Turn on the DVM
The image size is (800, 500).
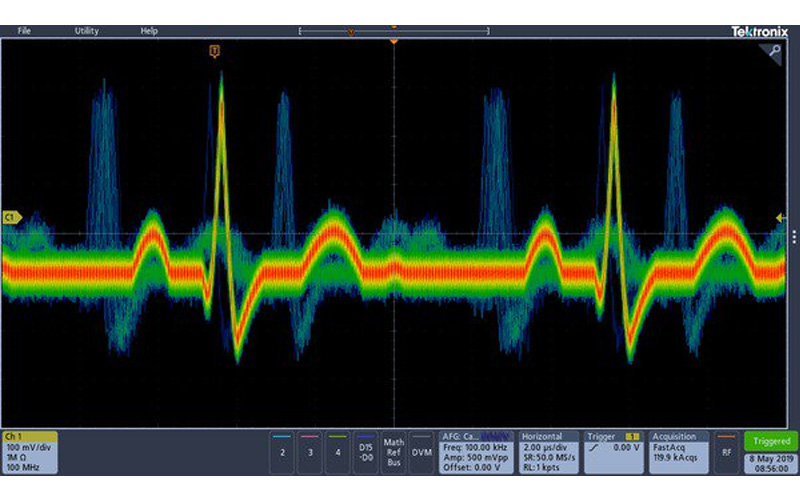pyautogui.click(x=421, y=452)
